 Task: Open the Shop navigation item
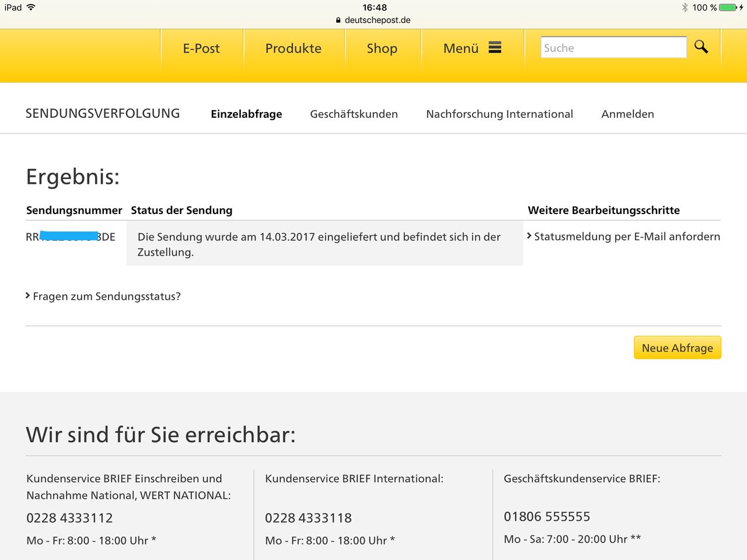point(382,48)
